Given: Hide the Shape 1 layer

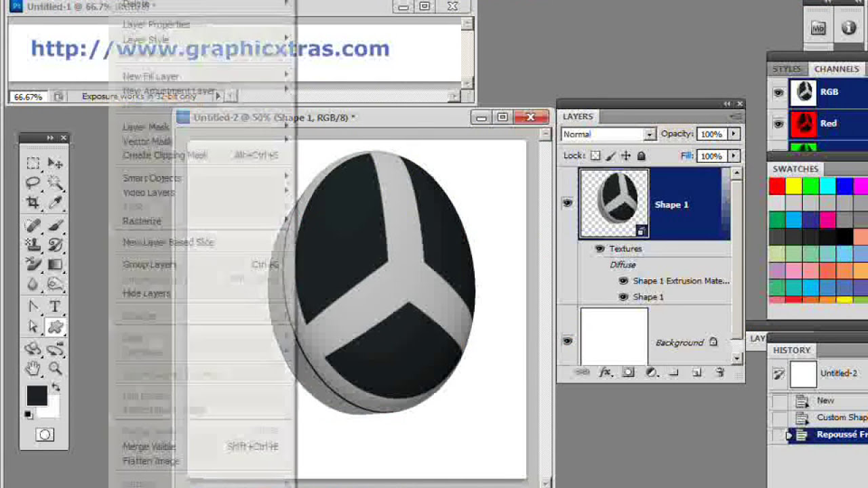Looking at the screenshot, I should (x=568, y=203).
